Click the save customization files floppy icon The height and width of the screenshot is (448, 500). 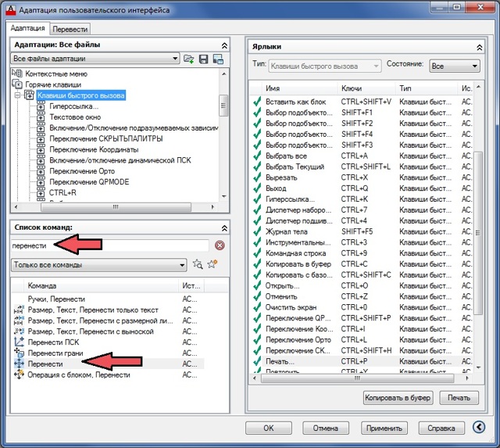203,59
